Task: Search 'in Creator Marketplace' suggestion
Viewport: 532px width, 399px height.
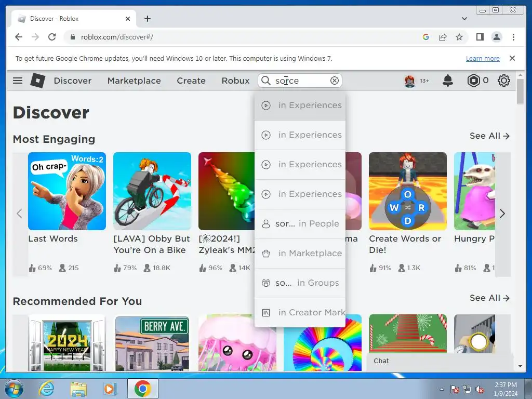Action: tap(300, 312)
